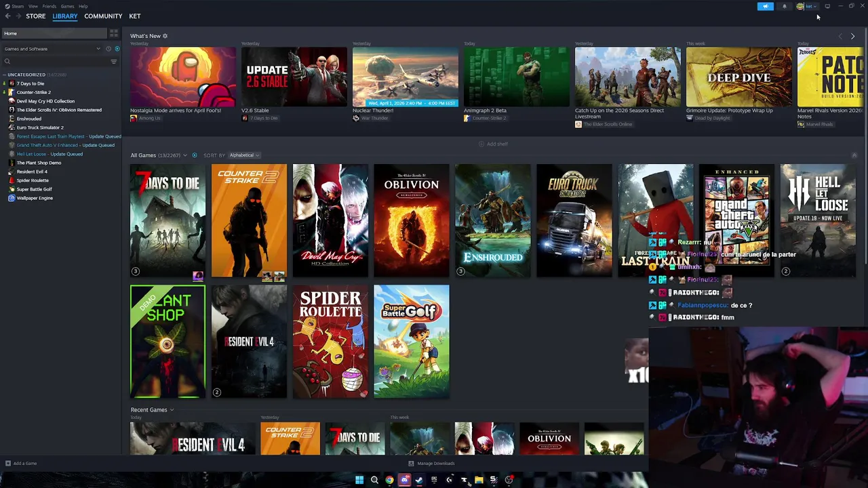Open the notifications bell
868x488 pixels.
pyautogui.click(x=785, y=6)
